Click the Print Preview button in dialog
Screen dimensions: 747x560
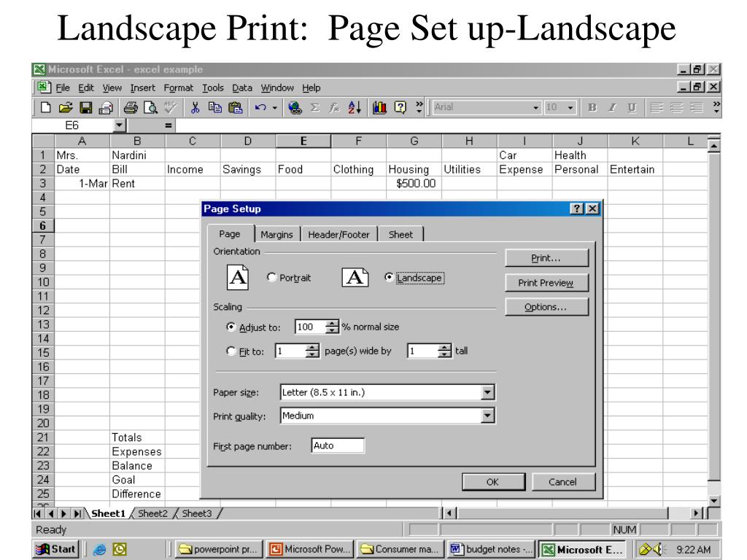point(546,282)
